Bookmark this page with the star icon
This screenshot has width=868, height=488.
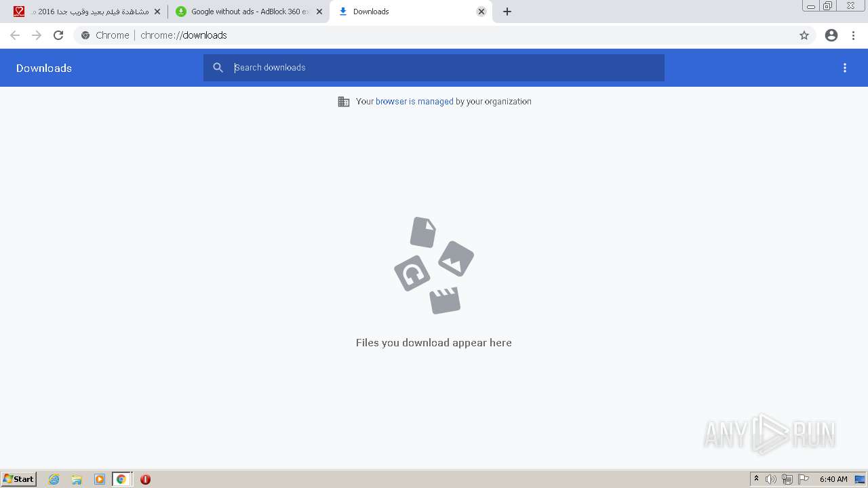804,35
